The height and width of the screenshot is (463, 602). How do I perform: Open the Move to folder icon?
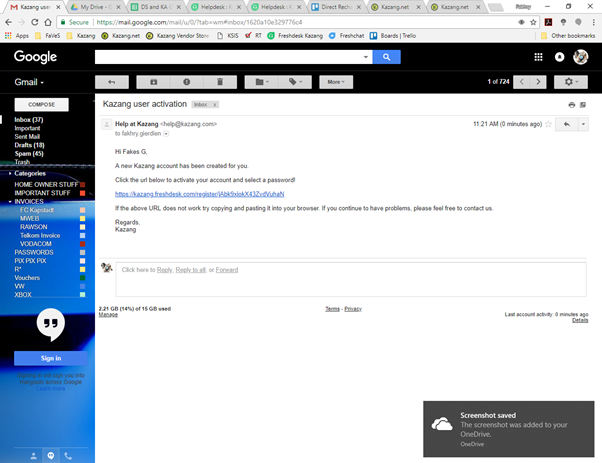pos(262,82)
